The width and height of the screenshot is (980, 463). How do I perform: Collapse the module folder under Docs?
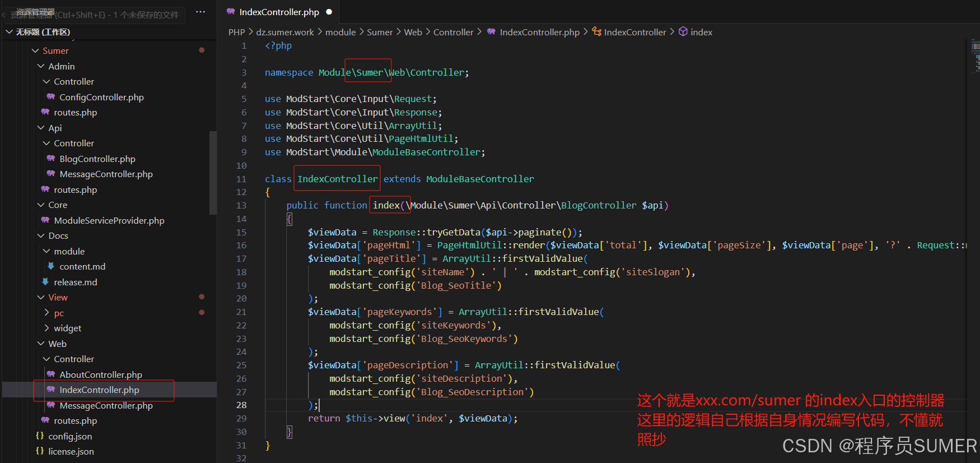tap(46, 251)
